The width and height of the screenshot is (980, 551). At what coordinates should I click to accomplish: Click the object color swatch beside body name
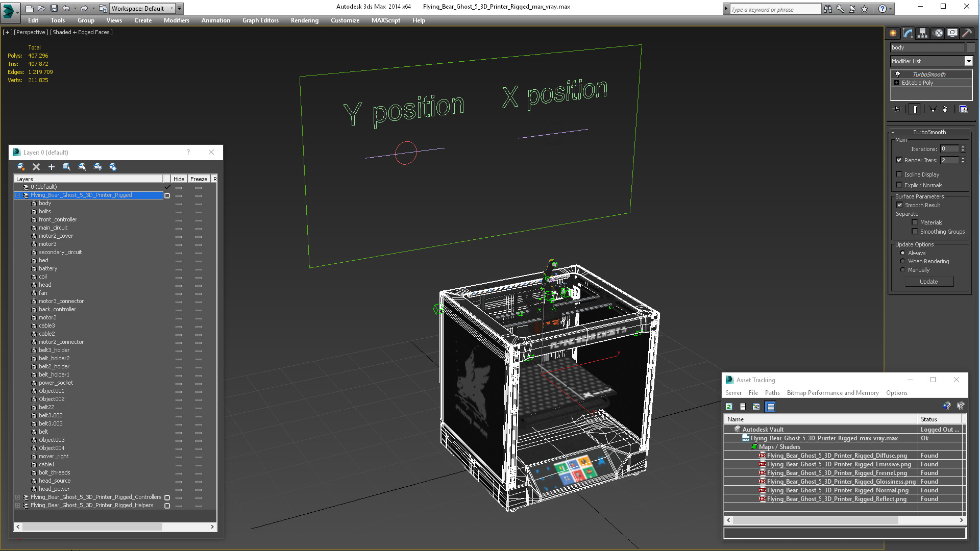970,47
